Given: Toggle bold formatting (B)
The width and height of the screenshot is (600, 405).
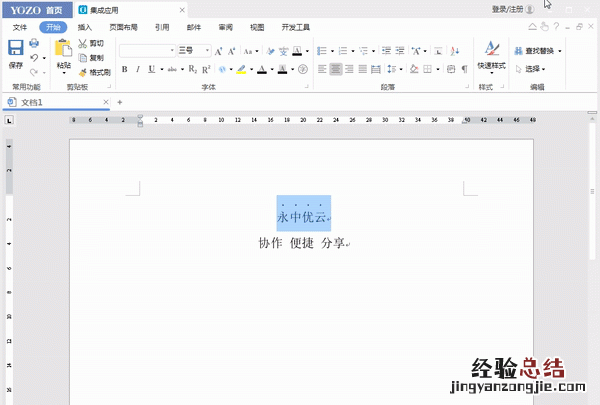Looking at the screenshot, I should tap(125, 69).
